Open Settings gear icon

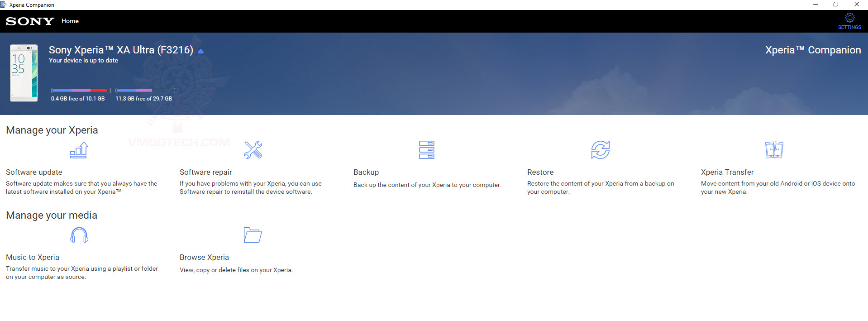pos(850,18)
